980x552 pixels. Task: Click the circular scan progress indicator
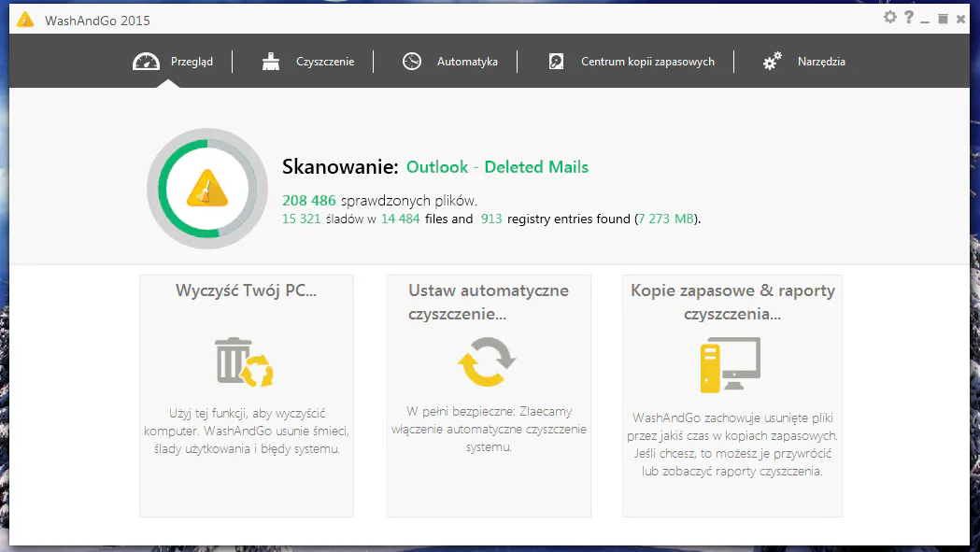[x=207, y=189]
